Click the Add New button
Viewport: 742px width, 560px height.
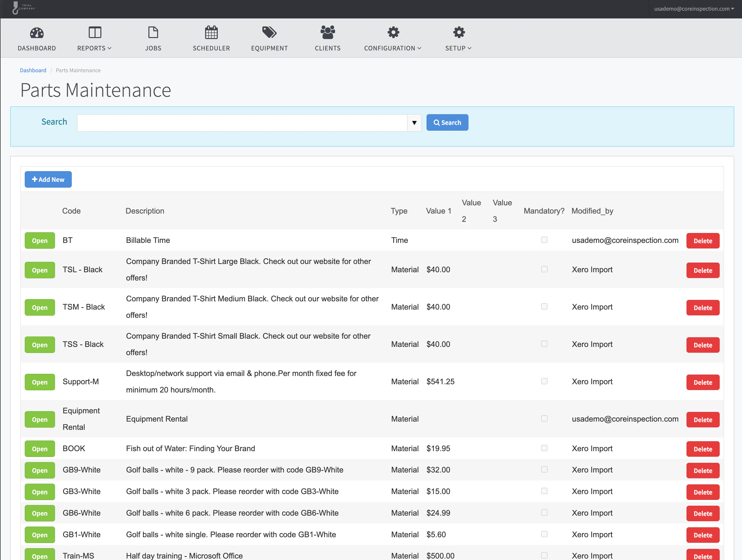point(48,179)
